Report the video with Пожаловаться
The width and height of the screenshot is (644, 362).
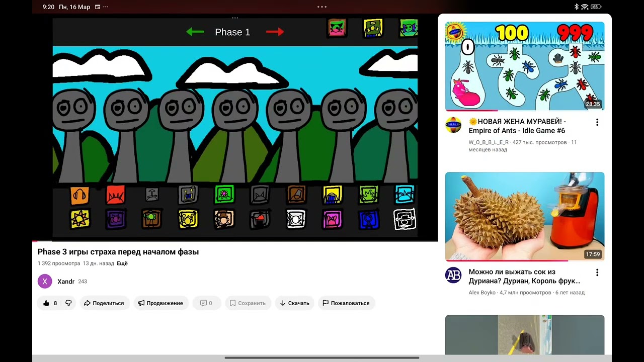tap(346, 303)
